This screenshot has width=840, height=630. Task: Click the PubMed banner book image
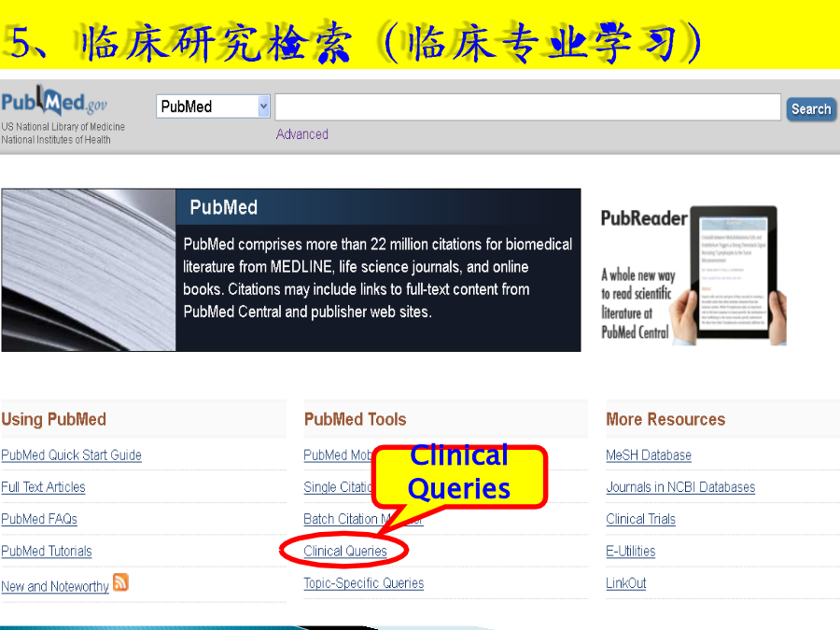(89, 270)
